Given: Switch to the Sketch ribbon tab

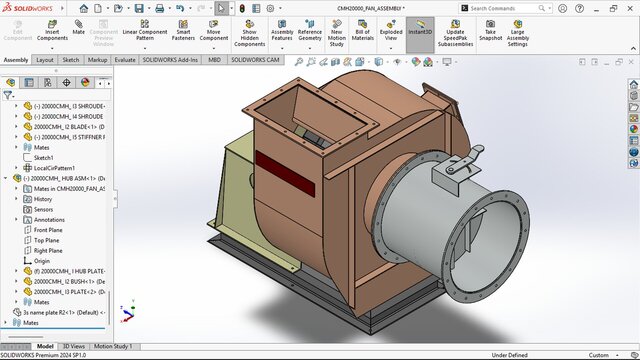Looking at the screenshot, I should [x=71, y=60].
